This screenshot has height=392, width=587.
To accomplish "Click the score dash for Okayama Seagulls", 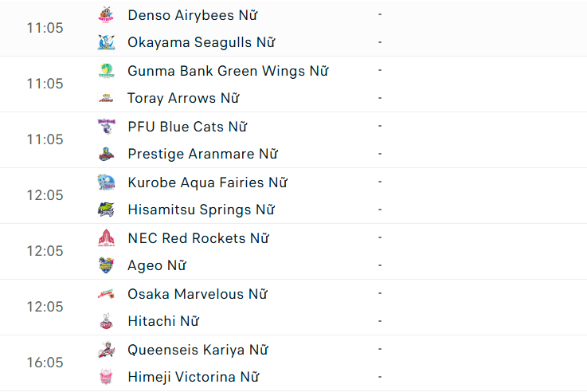I will pyautogui.click(x=380, y=42).
